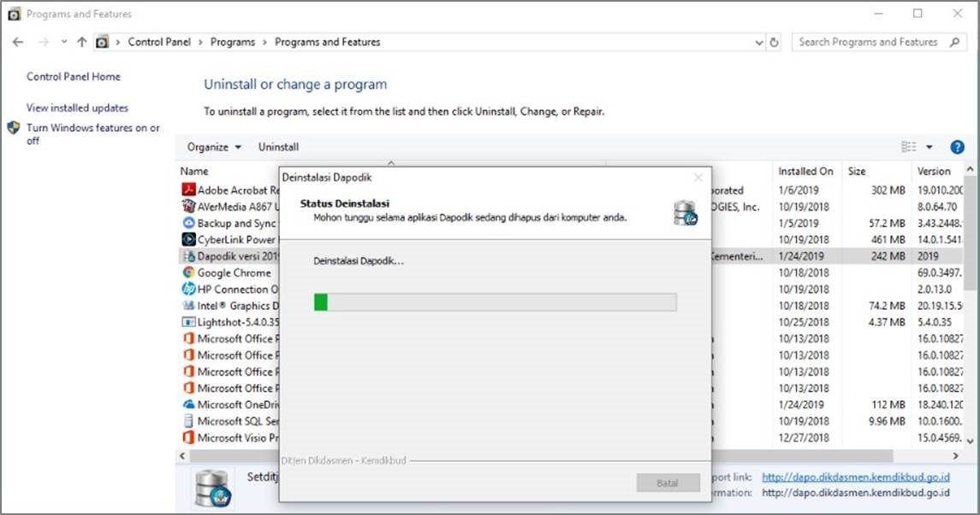Image resolution: width=980 pixels, height=515 pixels.
Task: Select the Dapodik versi 2019 row icon
Action: pyautogui.click(x=188, y=257)
